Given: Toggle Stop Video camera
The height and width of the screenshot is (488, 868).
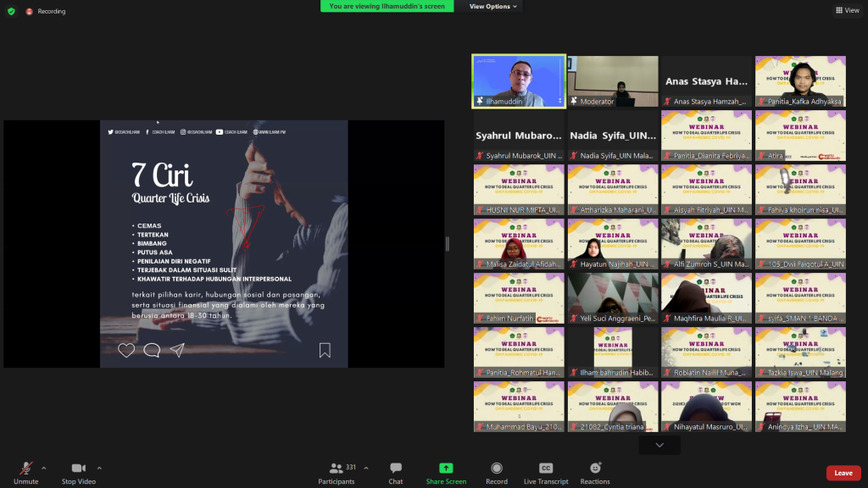Looking at the screenshot, I should [79, 469].
